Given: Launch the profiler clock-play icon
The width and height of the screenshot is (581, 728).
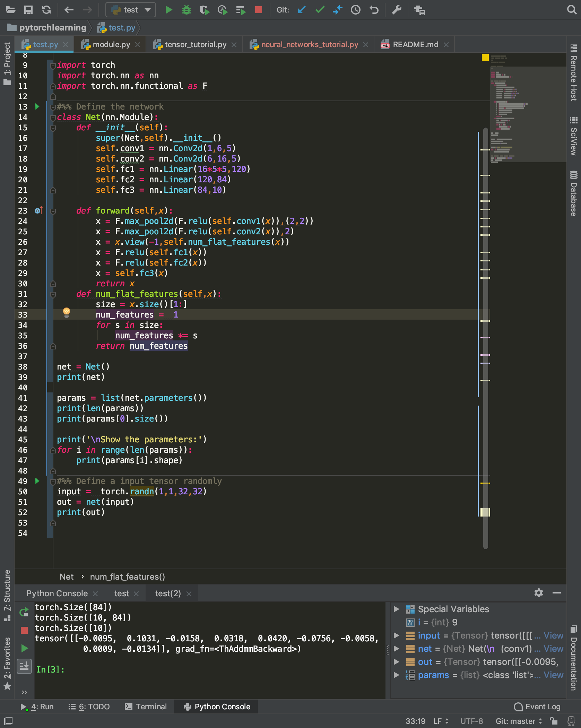Looking at the screenshot, I should coord(223,10).
